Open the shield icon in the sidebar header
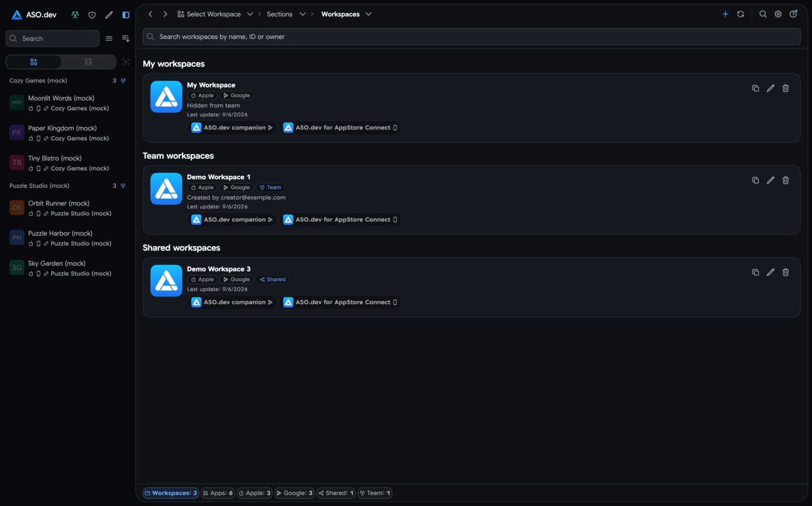The image size is (812, 506). click(92, 15)
